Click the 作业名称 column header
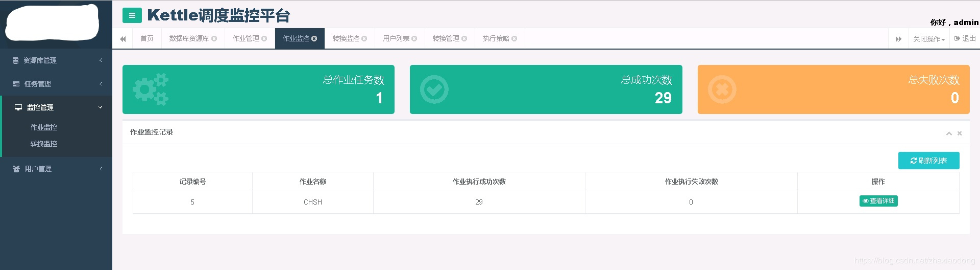Viewport: 980px width, 270px height. click(x=313, y=182)
